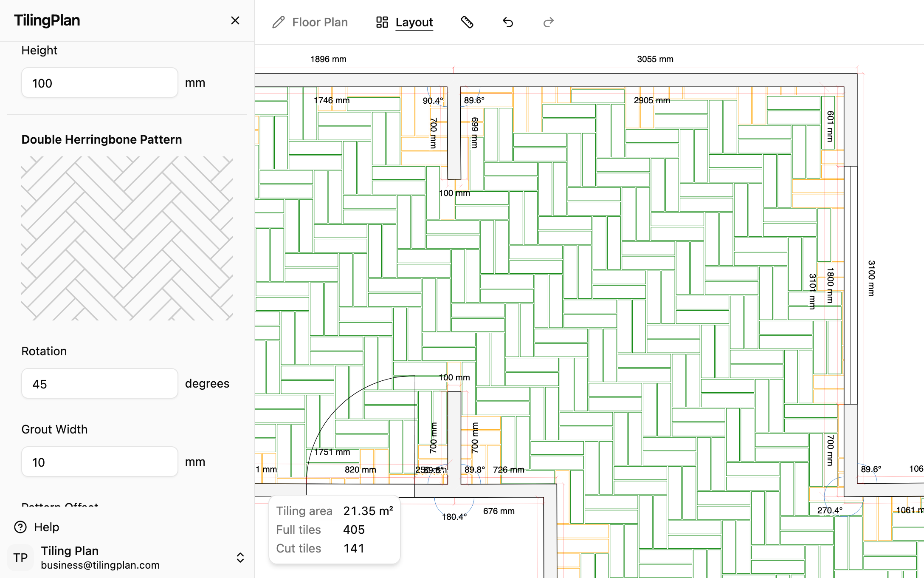Click the 676 mm dimension label
924x578 pixels.
[499, 511]
